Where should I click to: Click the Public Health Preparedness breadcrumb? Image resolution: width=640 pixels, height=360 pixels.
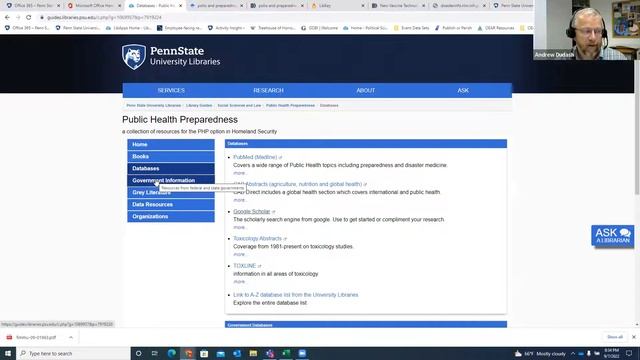click(290, 105)
